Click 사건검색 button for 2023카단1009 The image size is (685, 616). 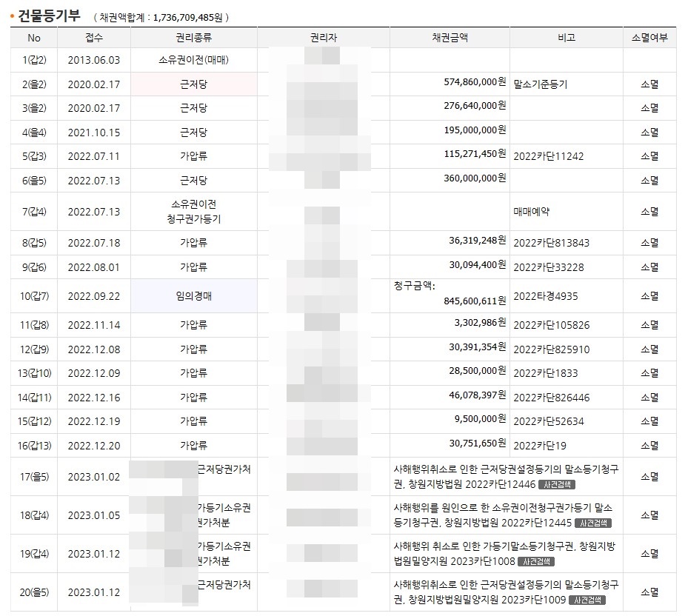[587, 600]
